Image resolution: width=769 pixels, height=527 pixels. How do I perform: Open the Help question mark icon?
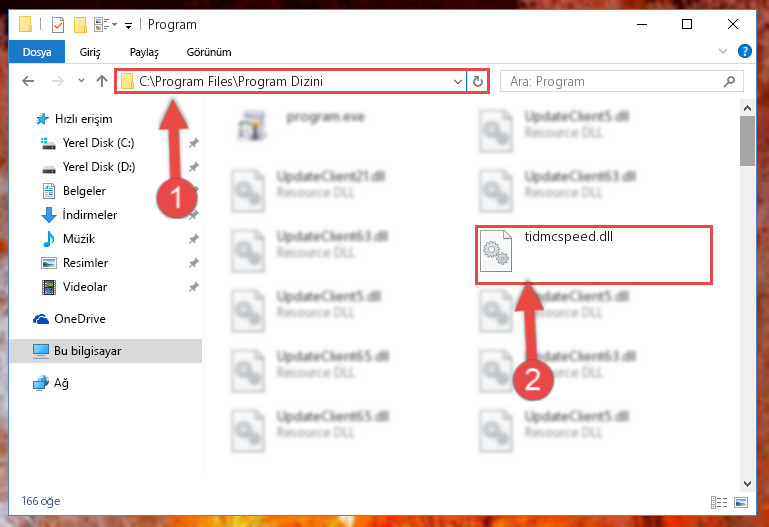pyautogui.click(x=744, y=51)
